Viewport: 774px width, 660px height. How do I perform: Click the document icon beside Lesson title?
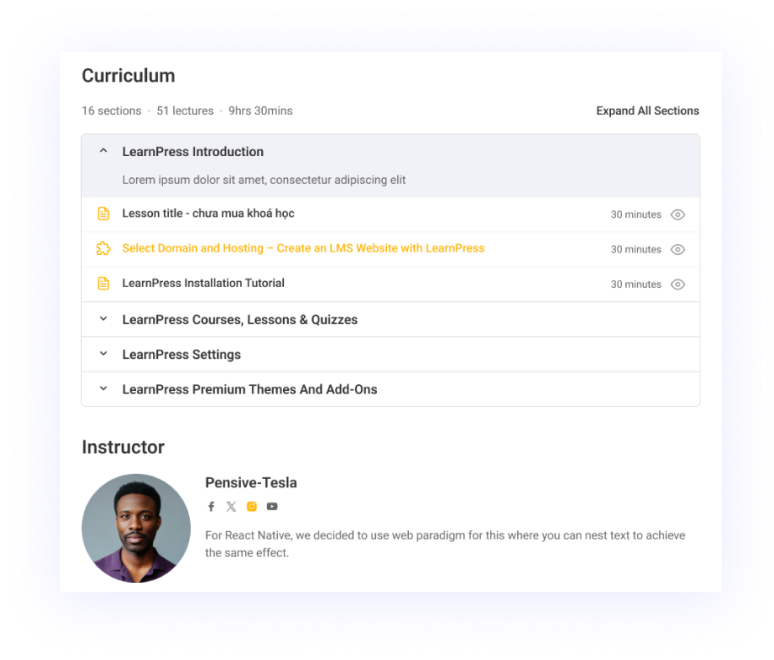click(103, 214)
